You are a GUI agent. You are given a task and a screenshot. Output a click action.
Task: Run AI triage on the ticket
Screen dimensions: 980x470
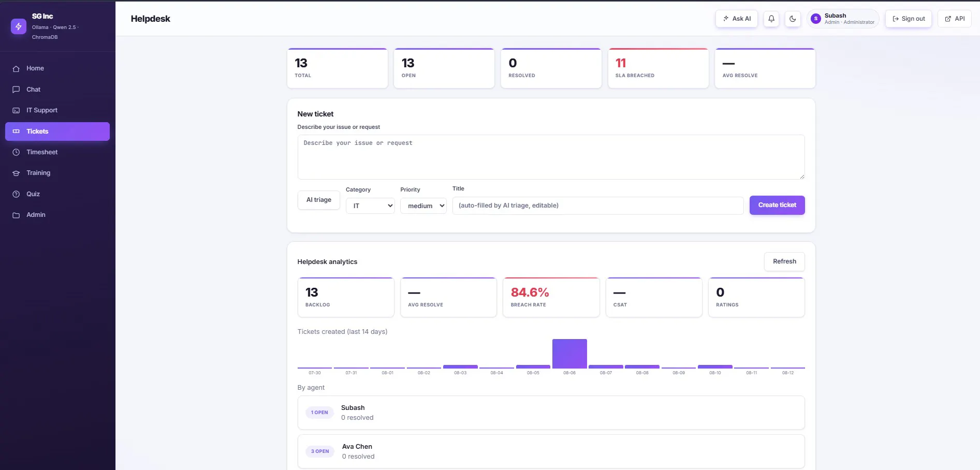pos(319,200)
